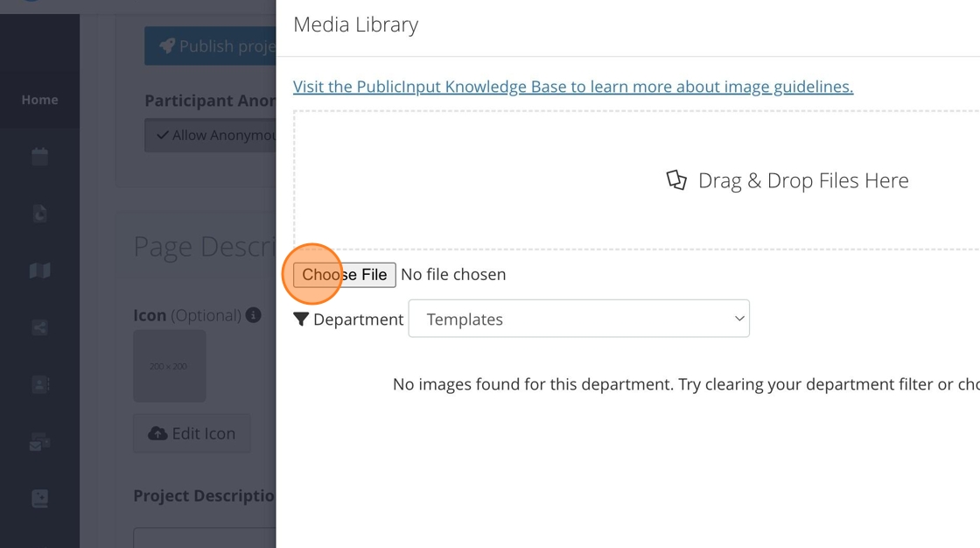Click the Drag & Drop Files Here area
Screen dimensions: 980x548
pos(787,180)
